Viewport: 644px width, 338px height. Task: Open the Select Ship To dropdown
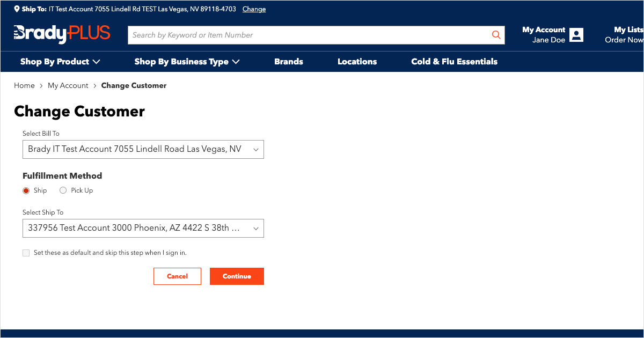click(x=143, y=228)
